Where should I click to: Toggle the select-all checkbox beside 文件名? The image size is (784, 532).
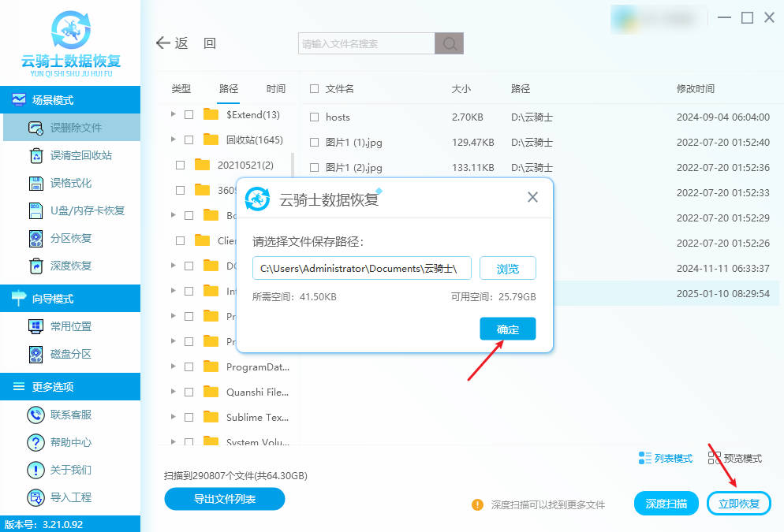pos(314,89)
